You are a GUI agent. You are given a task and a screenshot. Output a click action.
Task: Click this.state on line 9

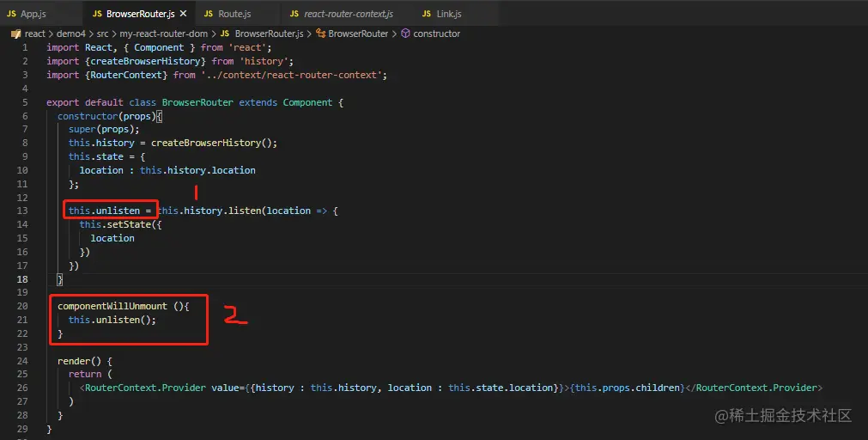96,156
